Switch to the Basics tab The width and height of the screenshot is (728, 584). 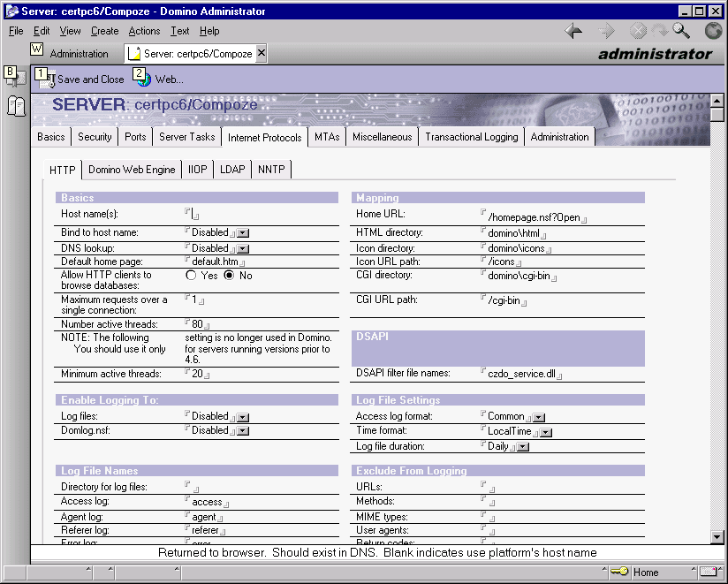point(51,137)
